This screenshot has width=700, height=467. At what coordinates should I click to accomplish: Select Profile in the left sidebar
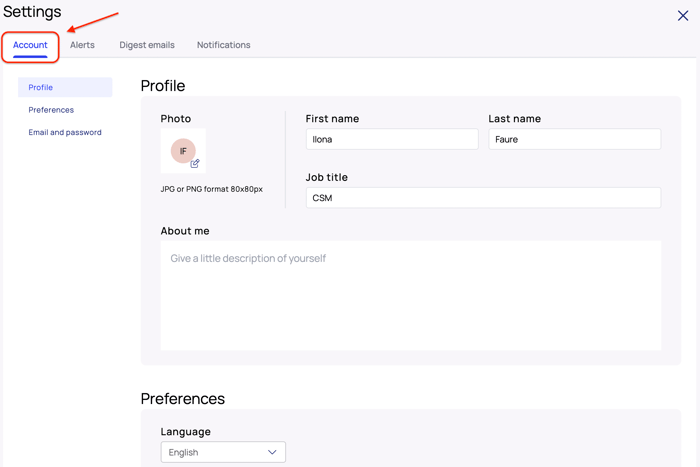[41, 88]
